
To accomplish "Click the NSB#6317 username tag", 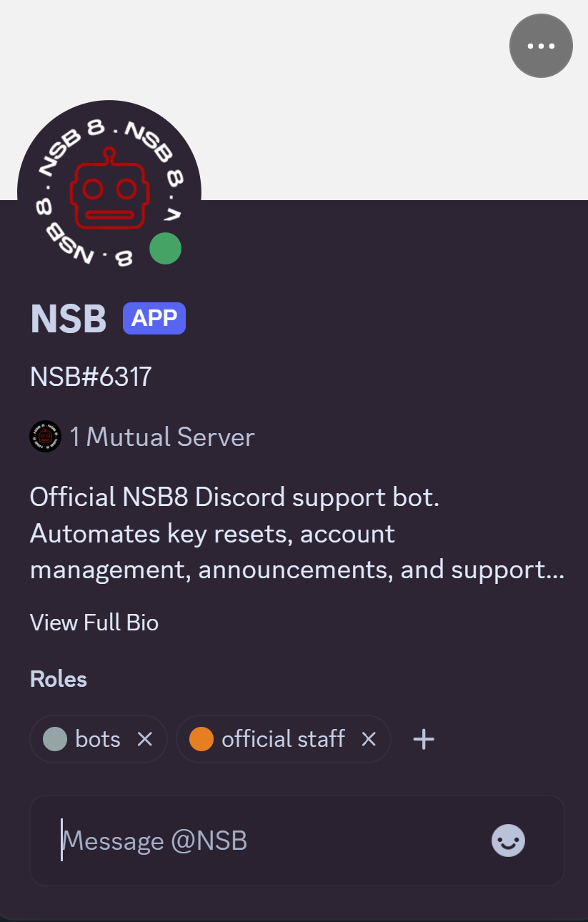I will 91,377.
